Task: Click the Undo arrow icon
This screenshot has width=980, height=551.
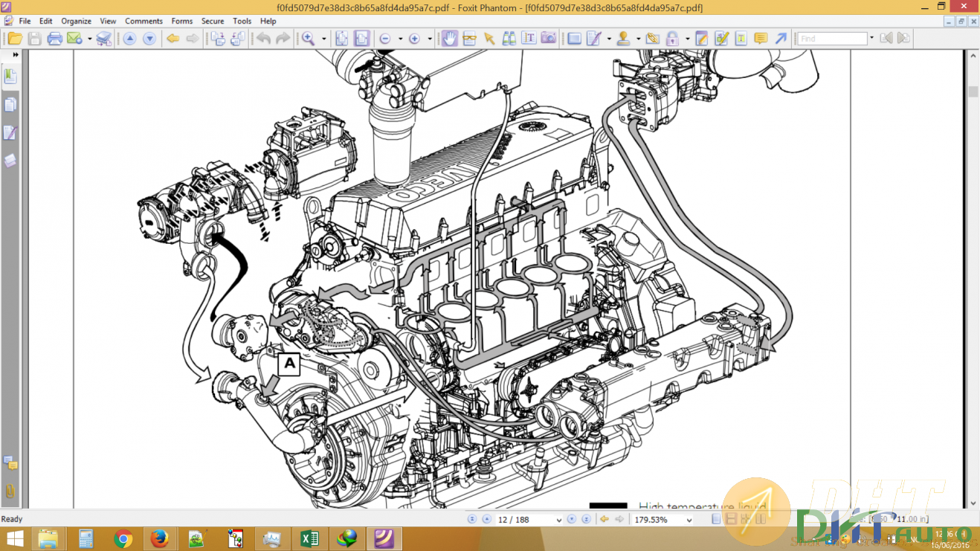Action: [x=263, y=39]
